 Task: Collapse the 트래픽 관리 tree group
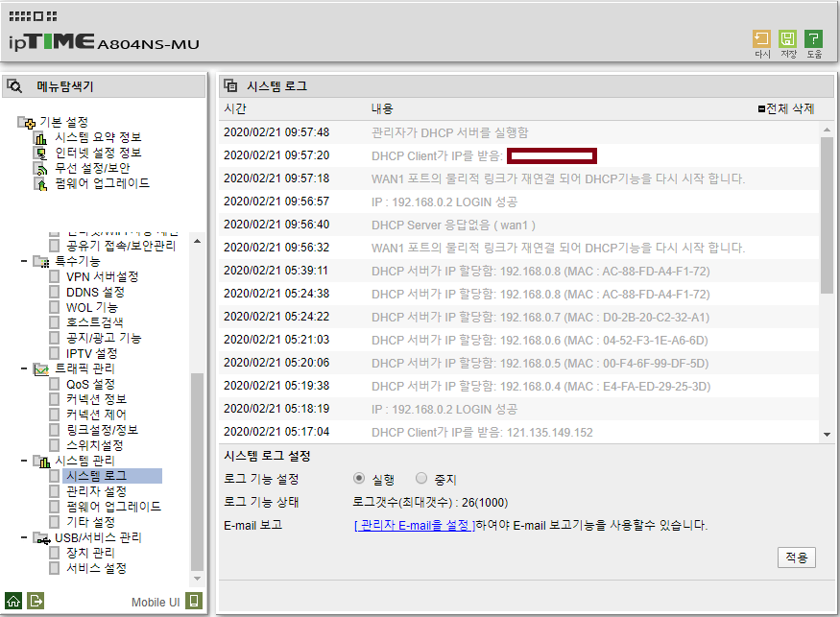[24, 369]
